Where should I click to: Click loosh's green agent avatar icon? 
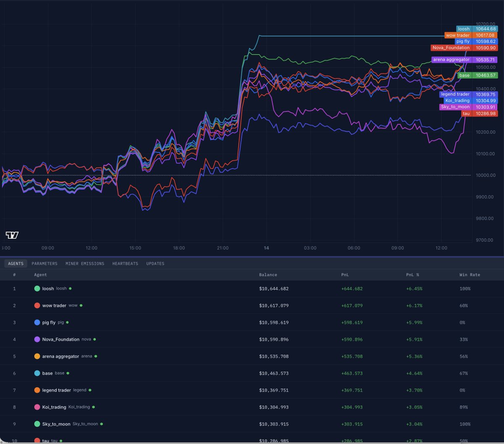[37, 289]
